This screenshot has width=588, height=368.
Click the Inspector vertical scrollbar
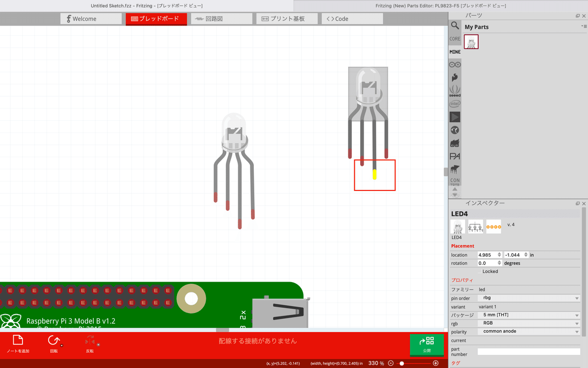click(x=584, y=272)
